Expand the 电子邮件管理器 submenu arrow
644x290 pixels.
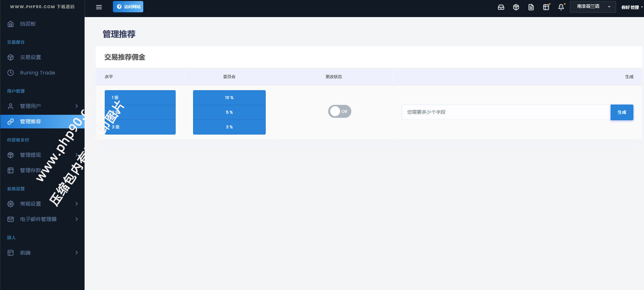tap(76, 219)
